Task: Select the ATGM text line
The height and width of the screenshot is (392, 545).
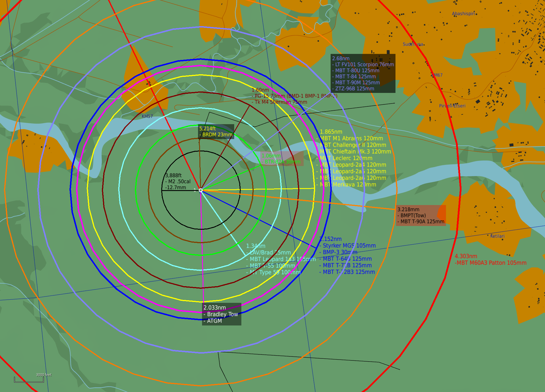Action: click(213, 321)
